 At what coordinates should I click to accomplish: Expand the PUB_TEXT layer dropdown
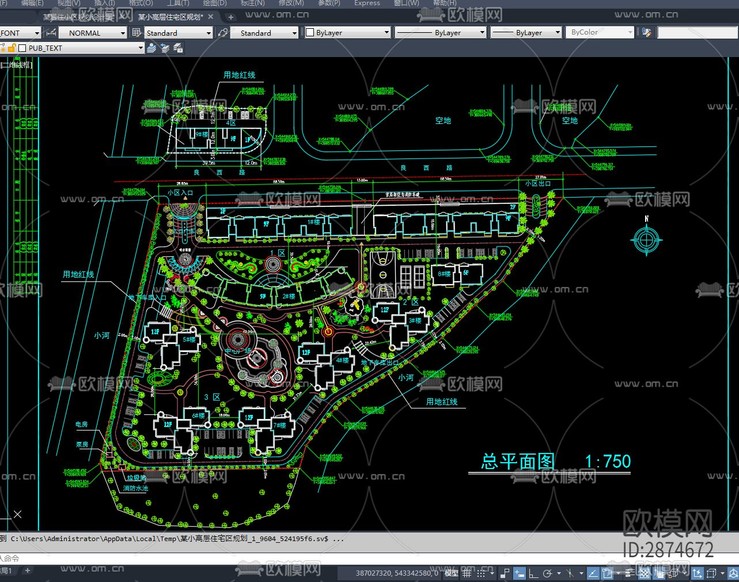(140, 48)
